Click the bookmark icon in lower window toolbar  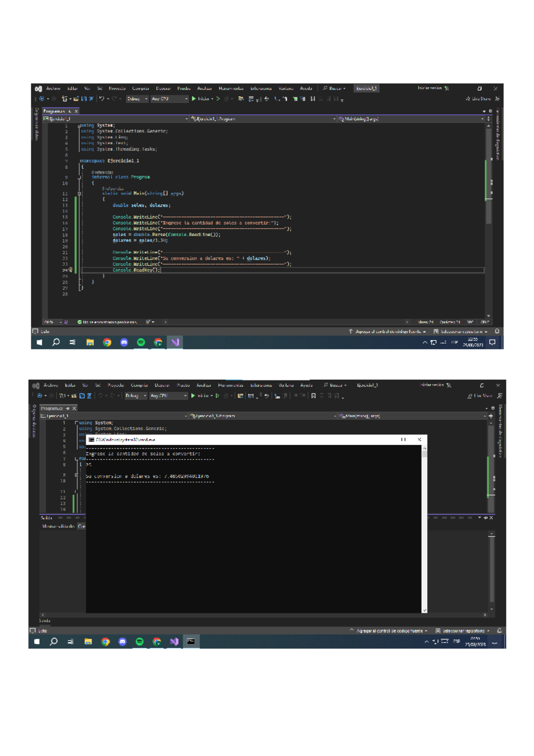click(313, 396)
